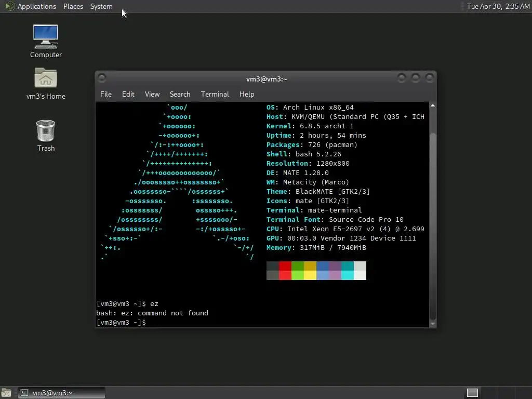Screen dimensions: 532x399
Task: Click the 'Terminal: mate-terminal' line
Action: click(314, 210)
